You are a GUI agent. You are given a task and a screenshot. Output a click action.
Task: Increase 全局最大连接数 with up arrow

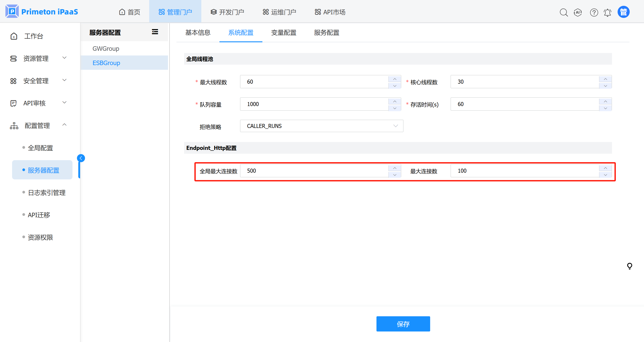click(x=395, y=168)
